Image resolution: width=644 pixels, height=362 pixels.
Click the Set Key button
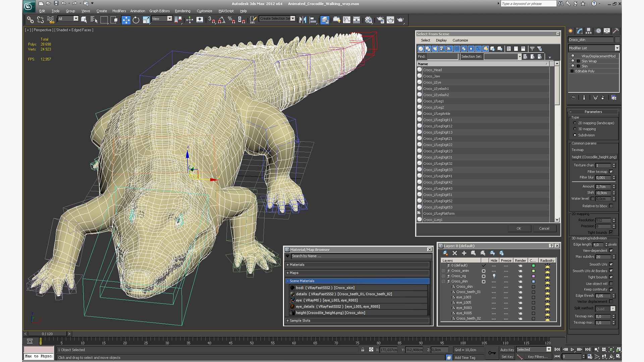click(x=507, y=357)
